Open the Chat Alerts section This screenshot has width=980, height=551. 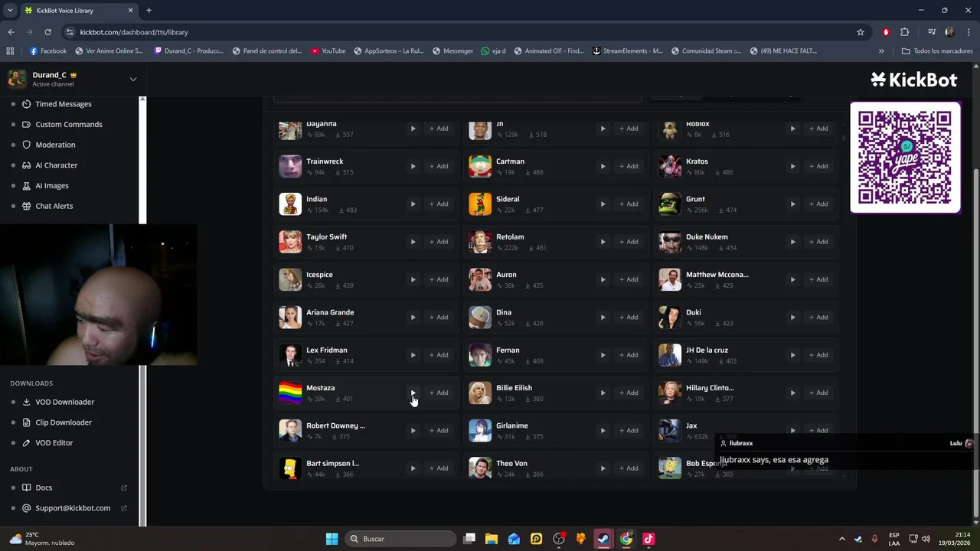pos(54,206)
